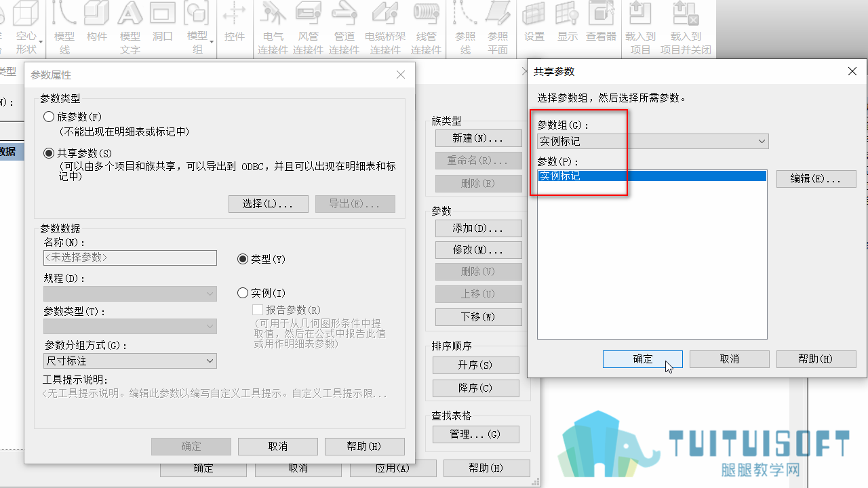Choose the 类型(Y) radio option
This screenshot has width=868, height=488.
point(243,259)
